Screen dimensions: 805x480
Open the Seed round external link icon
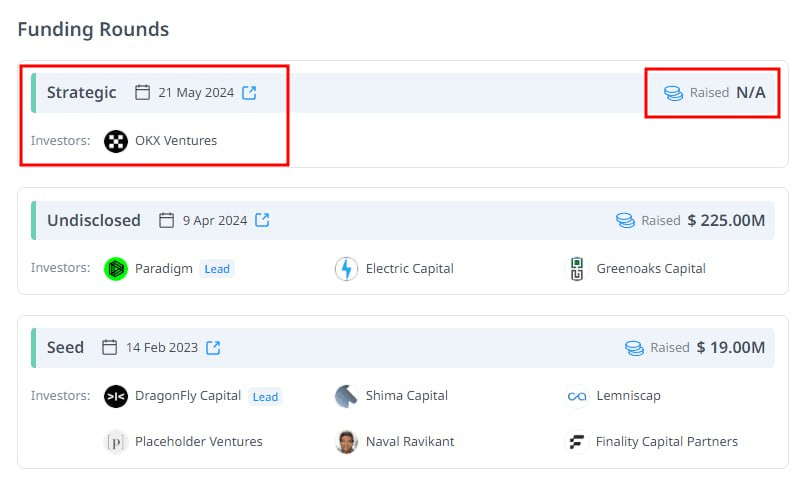(214, 348)
